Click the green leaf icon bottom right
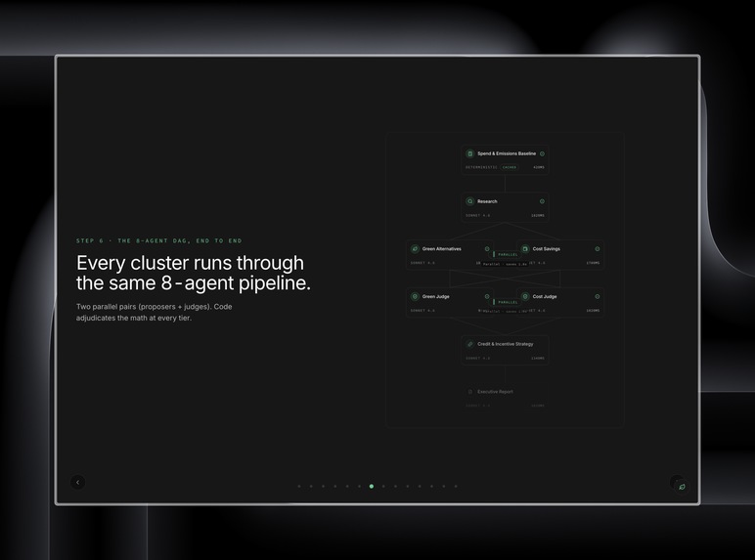755x560 pixels. [682, 487]
